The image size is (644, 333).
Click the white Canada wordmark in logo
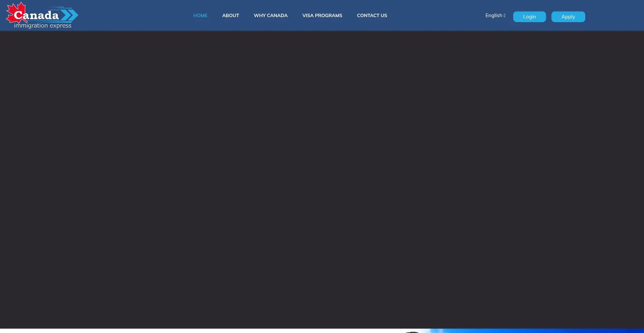pos(36,15)
